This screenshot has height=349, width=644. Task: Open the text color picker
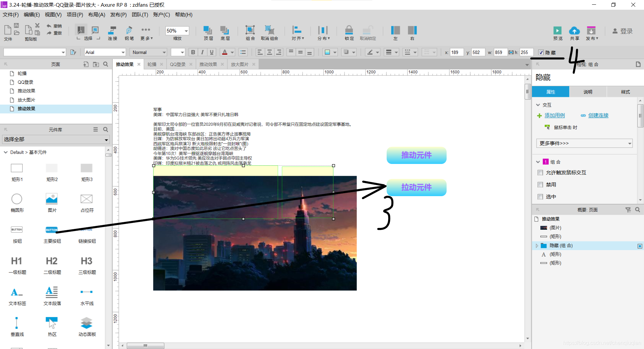(228, 52)
